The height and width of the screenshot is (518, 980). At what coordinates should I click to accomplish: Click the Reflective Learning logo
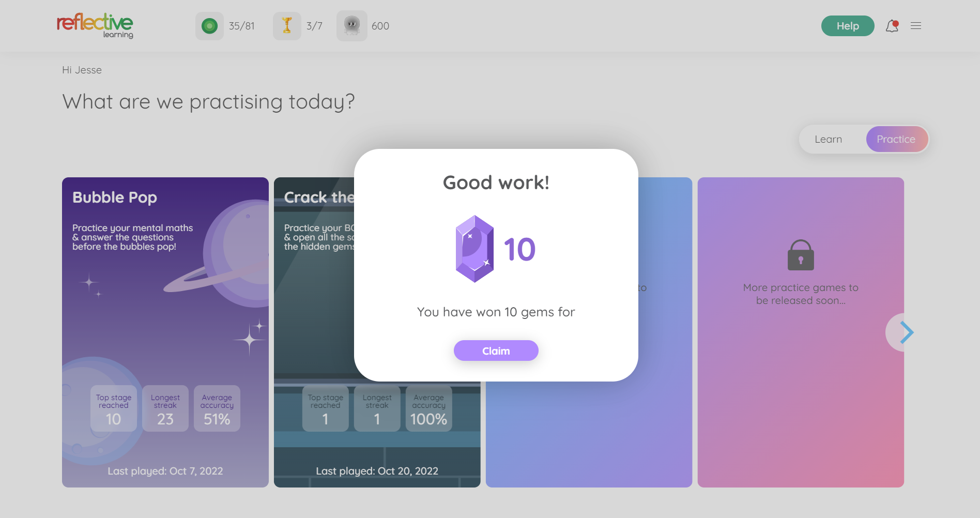coord(95,26)
